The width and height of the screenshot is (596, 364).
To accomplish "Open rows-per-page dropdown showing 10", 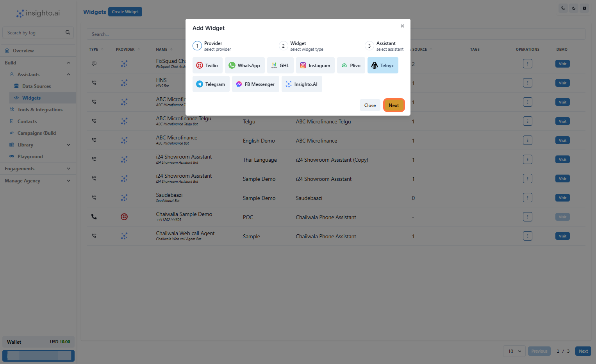I will [x=514, y=351].
